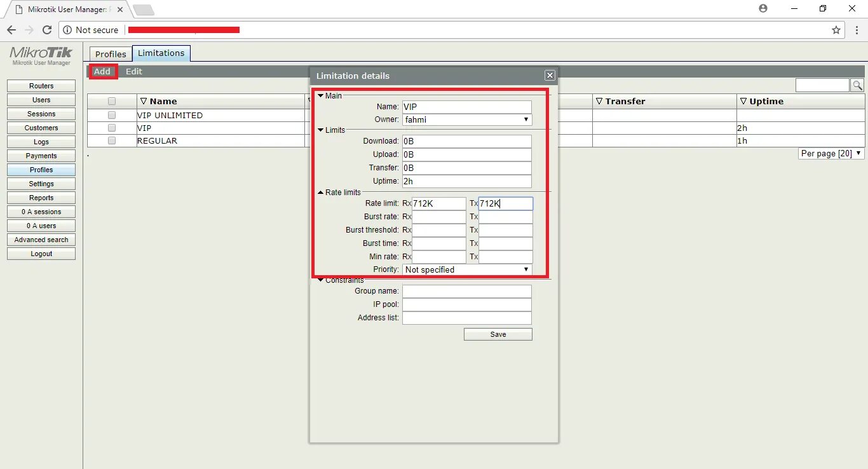This screenshot has width=868, height=469.
Task: Close the Limitation details dialog
Action: [550, 76]
